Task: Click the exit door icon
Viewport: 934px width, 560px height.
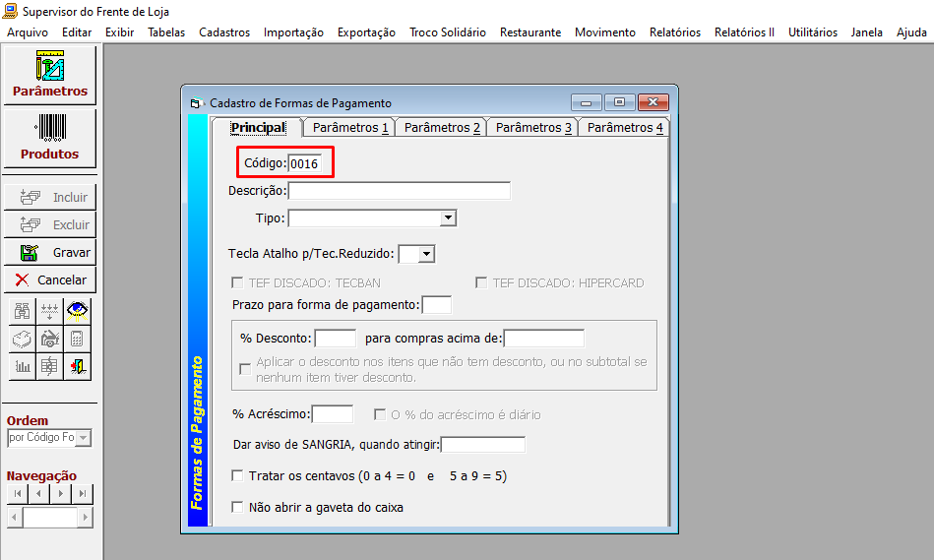Action: (x=78, y=366)
